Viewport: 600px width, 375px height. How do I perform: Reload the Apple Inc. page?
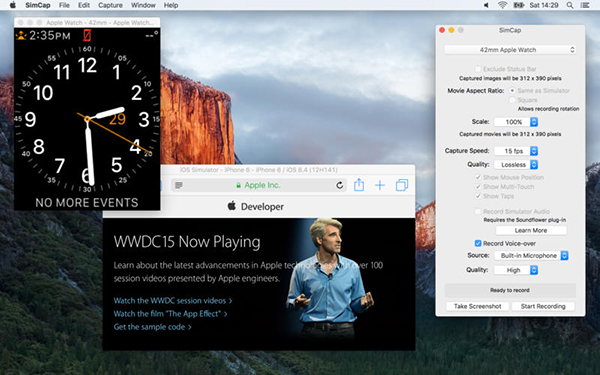click(339, 186)
